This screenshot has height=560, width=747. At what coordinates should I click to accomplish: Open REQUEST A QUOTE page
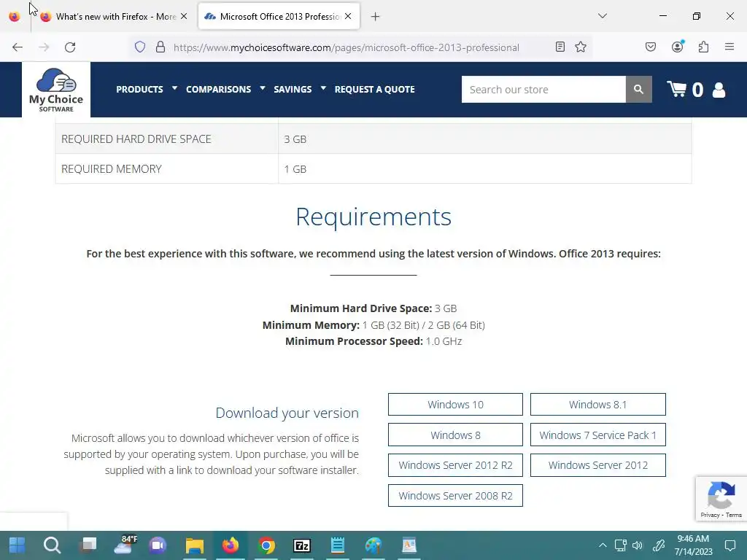[x=374, y=89]
